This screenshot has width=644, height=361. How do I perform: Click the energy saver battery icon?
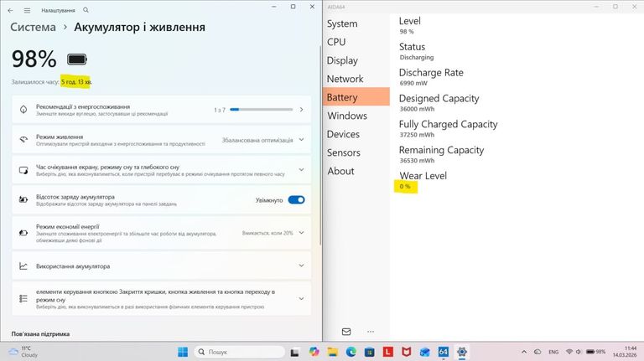[x=23, y=233]
